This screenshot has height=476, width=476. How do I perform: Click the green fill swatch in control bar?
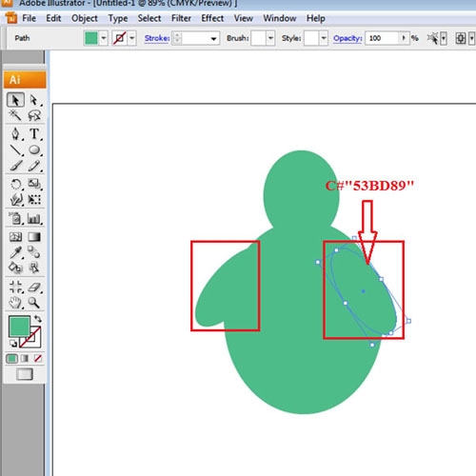pos(91,38)
